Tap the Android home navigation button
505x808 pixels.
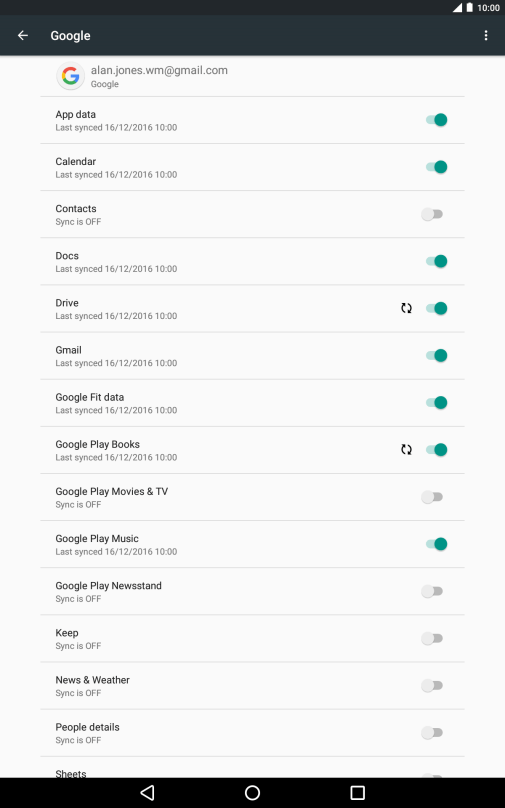(252, 793)
